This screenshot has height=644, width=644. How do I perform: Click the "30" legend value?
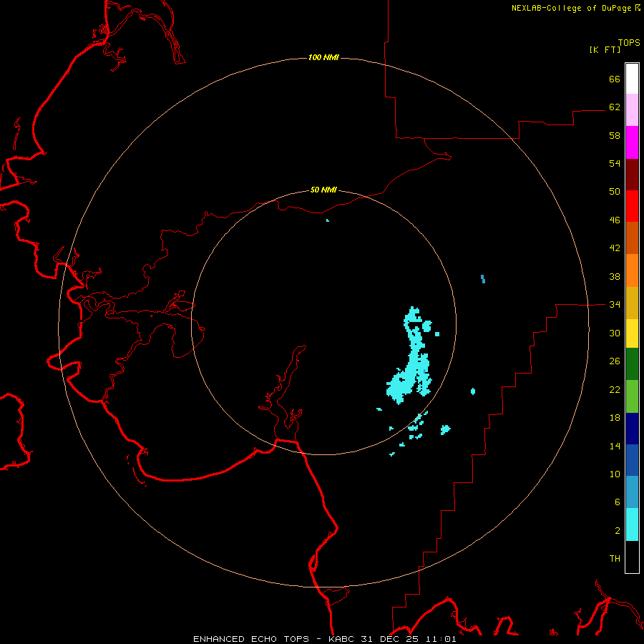(x=615, y=333)
